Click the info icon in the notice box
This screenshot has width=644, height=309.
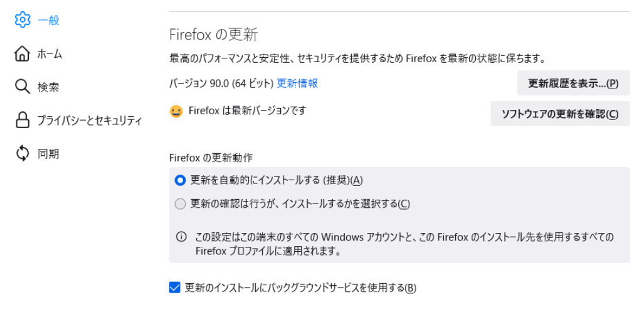181,237
